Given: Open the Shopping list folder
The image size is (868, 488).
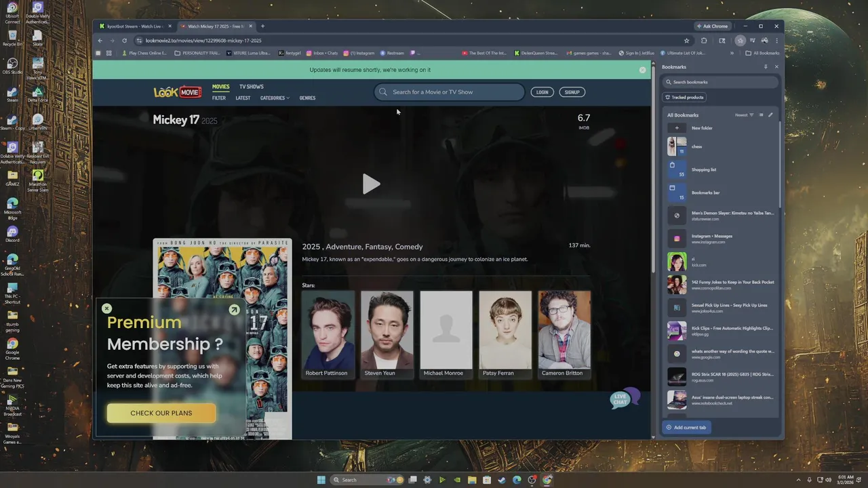Looking at the screenshot, I should click(x=721, y=169).
